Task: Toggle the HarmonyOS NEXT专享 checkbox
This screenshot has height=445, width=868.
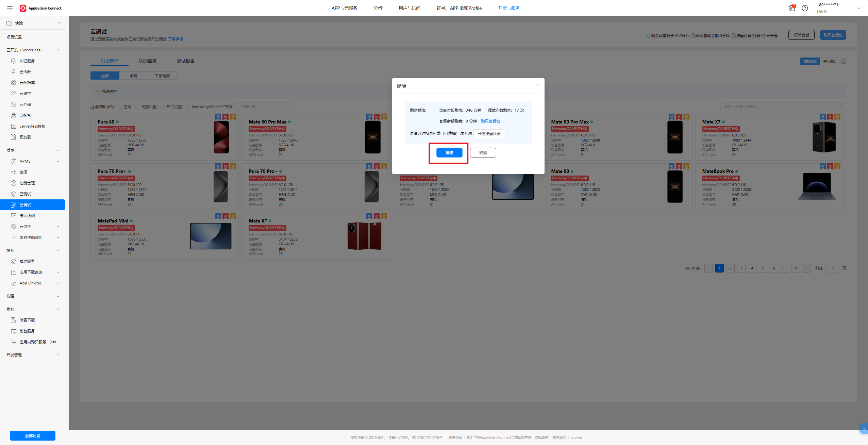Action: pos(188,107)
